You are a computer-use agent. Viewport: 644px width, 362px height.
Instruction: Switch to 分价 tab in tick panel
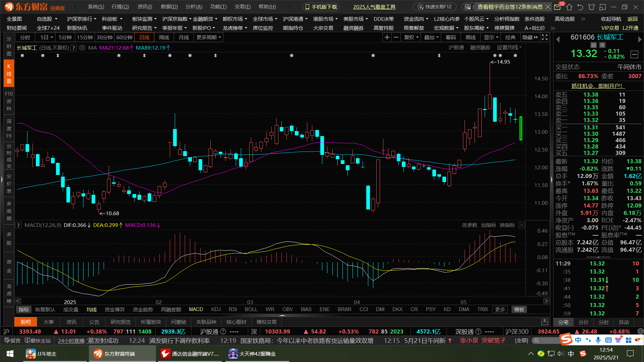point(584,322)
